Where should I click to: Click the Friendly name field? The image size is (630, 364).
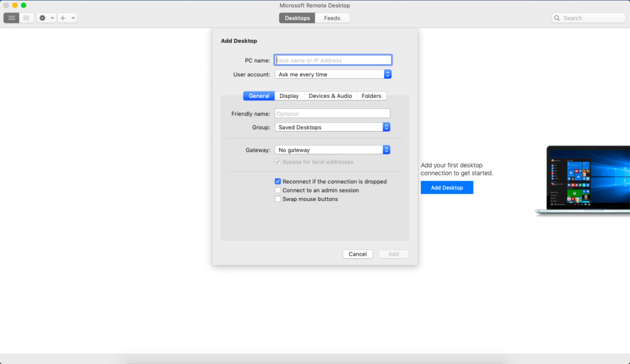(x=332, y=113)
